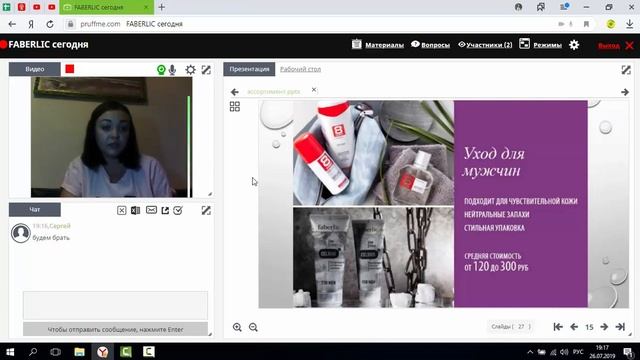Open the system tray volume control

tap(564, 351)
